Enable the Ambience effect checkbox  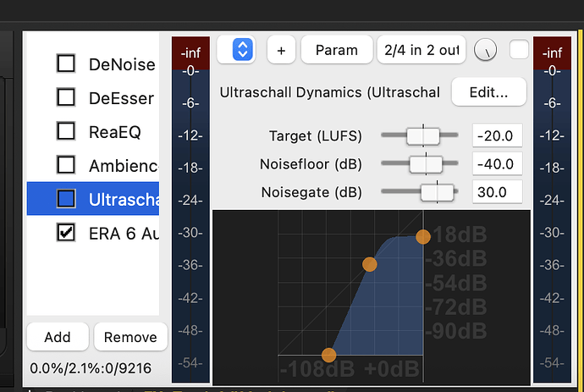point(66,165)
